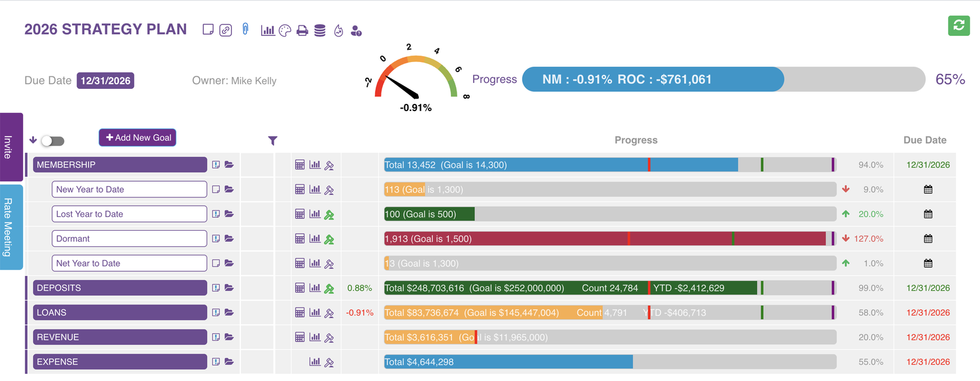Image resolution: width=980 pixels, height=381 pixels.
Task: Click the Add New Goal button
Action: 138,137
